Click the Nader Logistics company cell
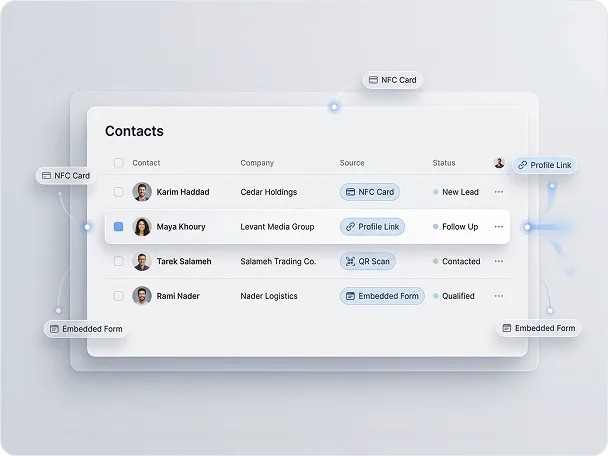This screenshot has height=456, width=608. 269,296
